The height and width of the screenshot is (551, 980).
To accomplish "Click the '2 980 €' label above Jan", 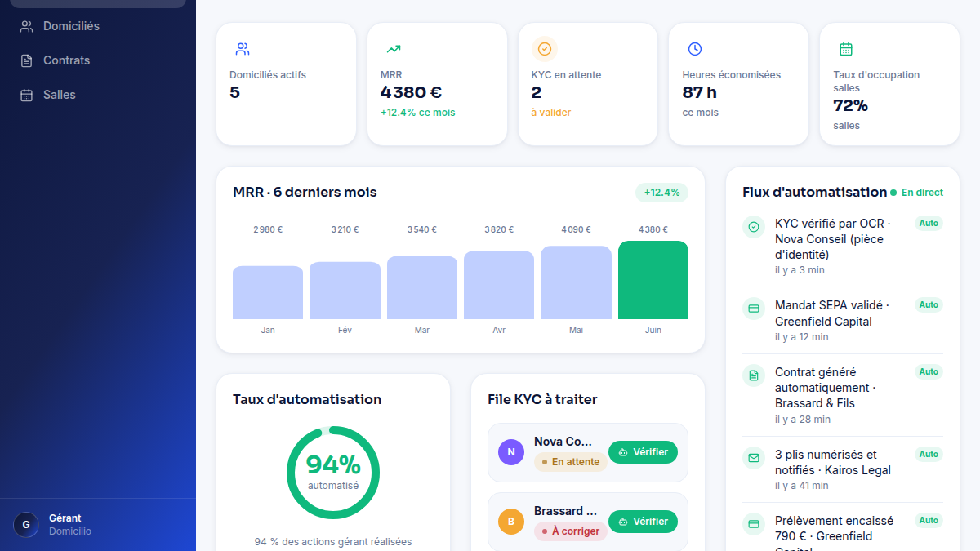I will click(x=268, y=229).
